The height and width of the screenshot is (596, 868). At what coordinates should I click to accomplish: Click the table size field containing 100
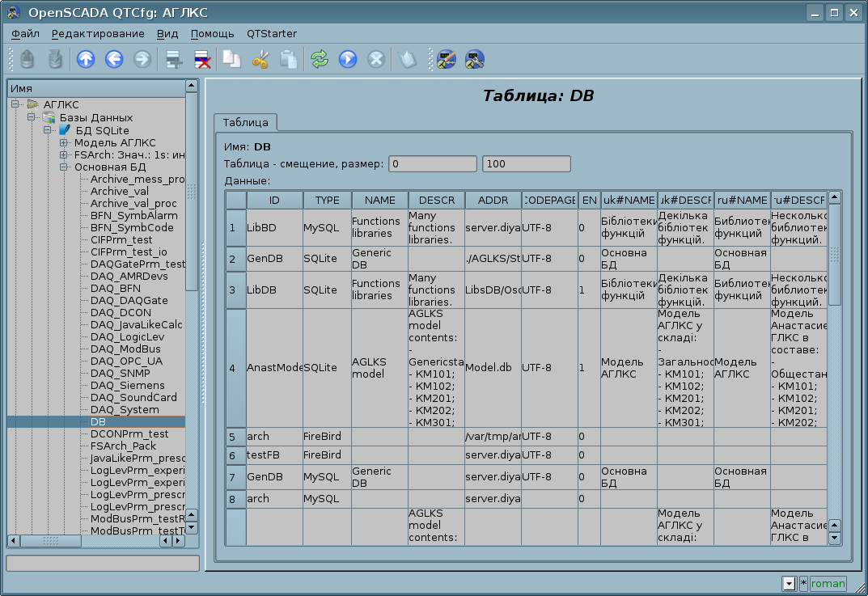[526, 164]
